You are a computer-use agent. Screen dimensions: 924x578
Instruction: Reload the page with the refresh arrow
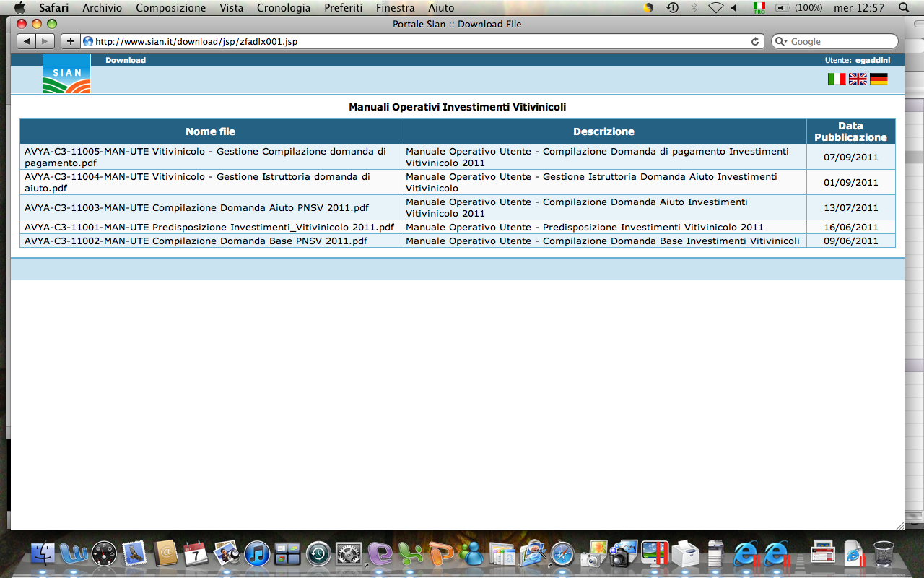pyautogui.click(x=755, y=42)
